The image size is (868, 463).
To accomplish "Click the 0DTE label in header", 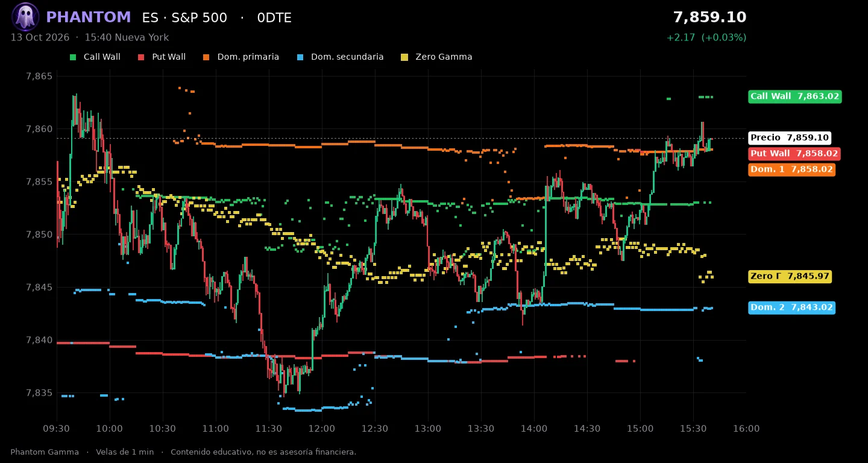I will (x=274, y=18).
